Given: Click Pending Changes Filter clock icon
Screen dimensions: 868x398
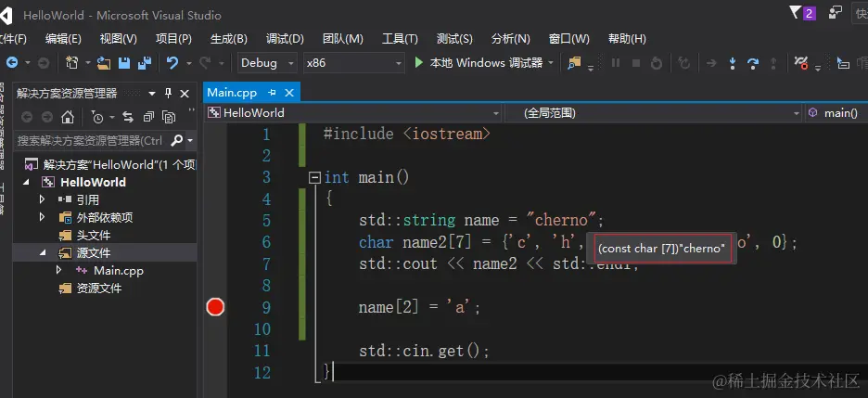Looking at the screenshot, I should point(97,117).
